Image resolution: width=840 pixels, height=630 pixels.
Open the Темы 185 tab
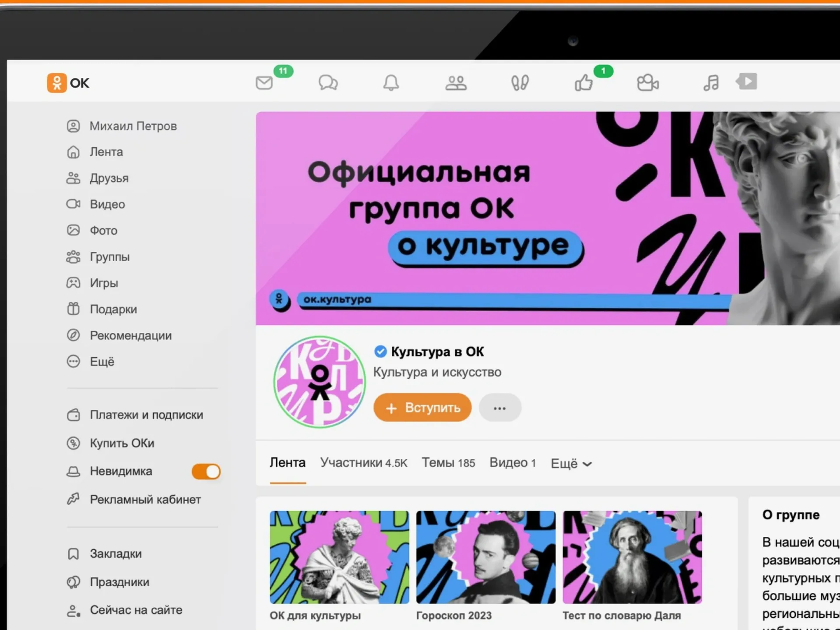(x=448, y=463)
